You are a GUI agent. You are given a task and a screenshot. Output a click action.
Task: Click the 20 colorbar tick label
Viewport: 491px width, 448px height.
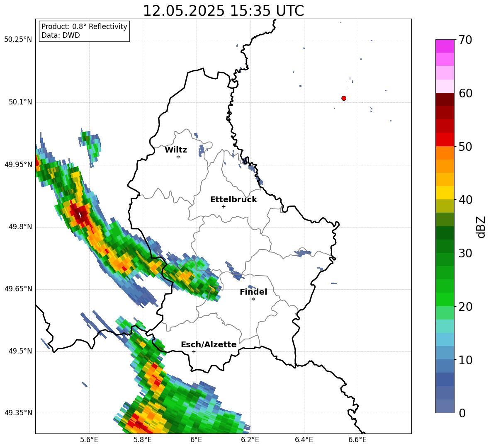(465, 307)
